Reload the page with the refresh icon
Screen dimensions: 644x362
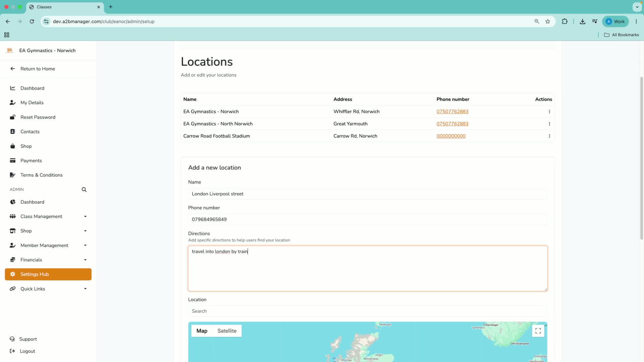click(32, 21)
